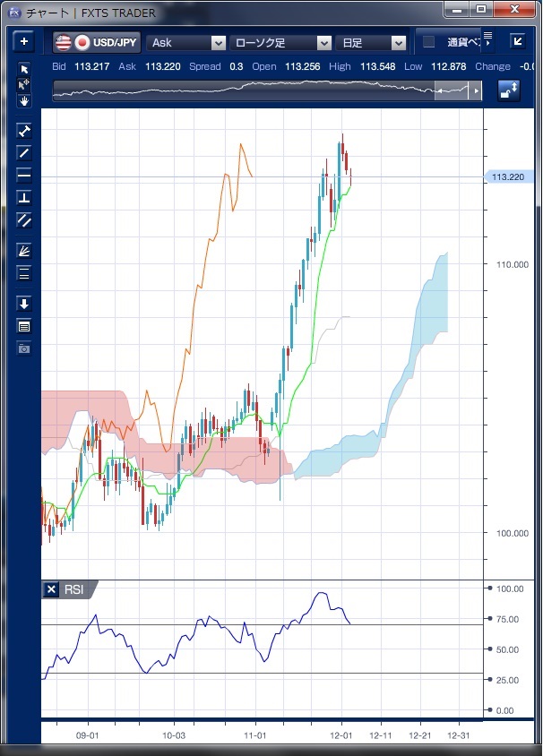Open the list panel icon in sidebar

coord(24,326)
